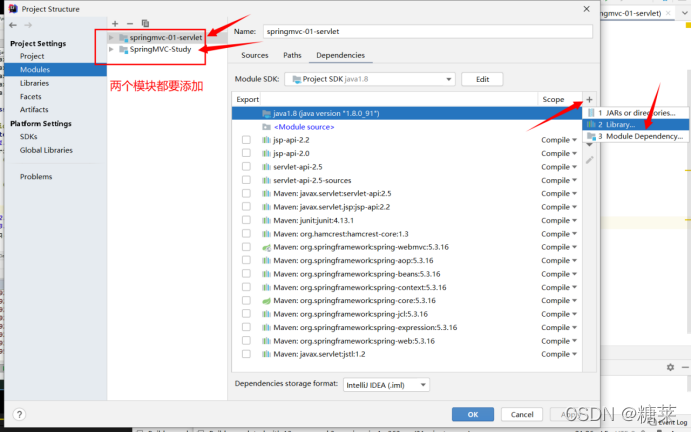Click the add dependency plus icon
Viewport: 692px width, 433px height.
589,99
